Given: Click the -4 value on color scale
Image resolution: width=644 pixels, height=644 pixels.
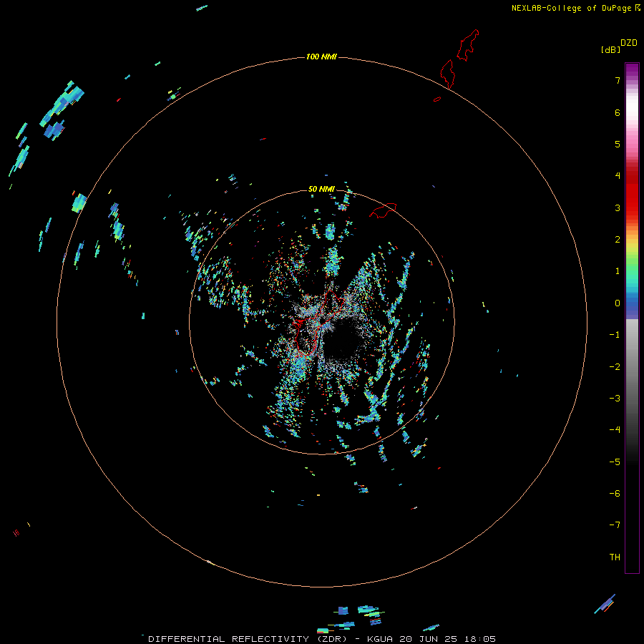Looking at the screenshot, I should point(615,430).
